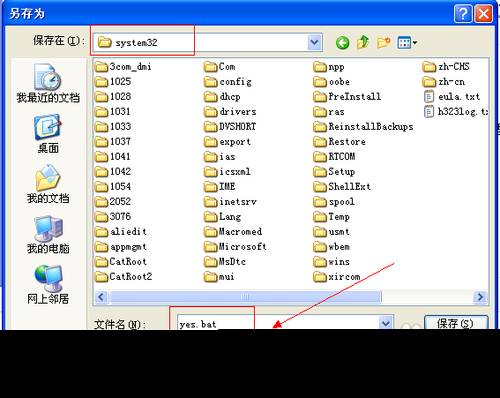
Task: Open the view menu icon
Action: 407,43
